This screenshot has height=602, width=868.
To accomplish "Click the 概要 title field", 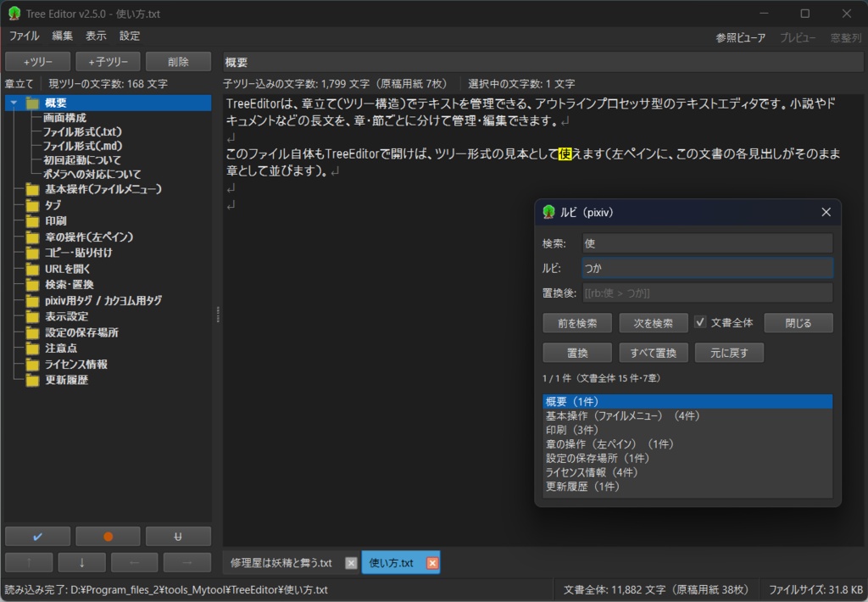I will point(543,62).
